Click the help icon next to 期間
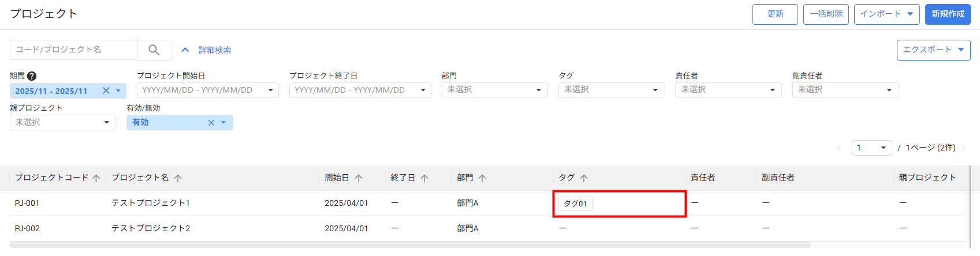Image resolution: width=980 pixels, height=256 pixels. (x=32, y=76)
